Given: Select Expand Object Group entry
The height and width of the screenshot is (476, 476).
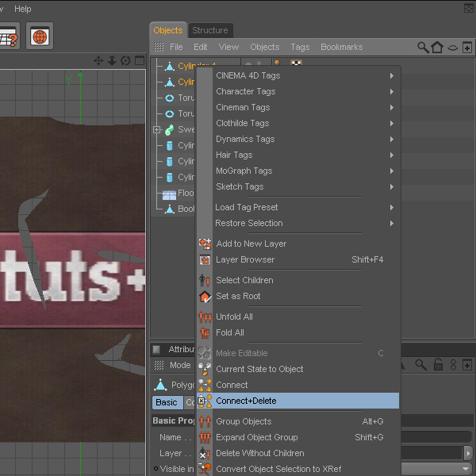Looking at the screenshot, I should coord(256,437).
